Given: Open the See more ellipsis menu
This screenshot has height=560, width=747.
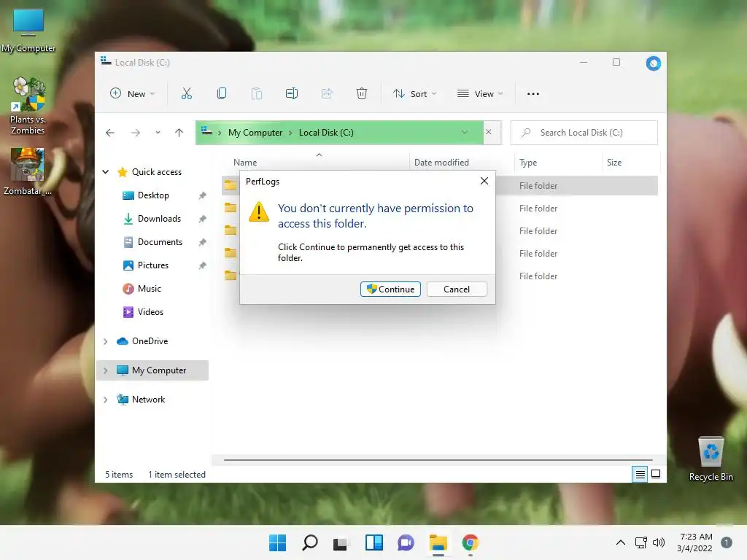Looking at the screenshot, I should tap(533, 94).
